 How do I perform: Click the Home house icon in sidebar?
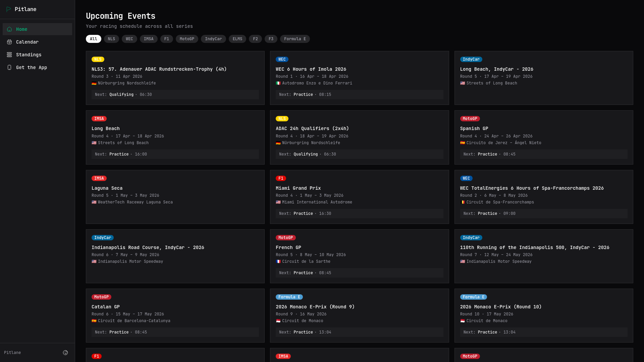[x=9, y=29]
